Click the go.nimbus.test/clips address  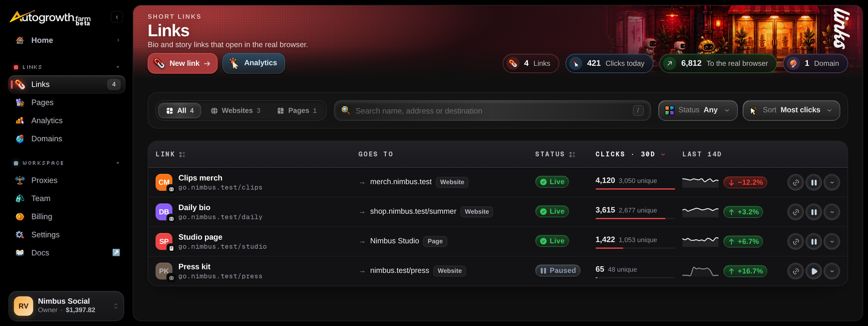pyautogui.click(x=220, y=187)
